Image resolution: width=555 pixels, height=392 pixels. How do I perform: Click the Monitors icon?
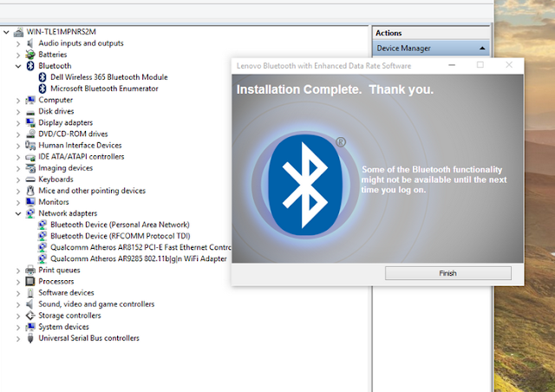(x=30, y=202)
